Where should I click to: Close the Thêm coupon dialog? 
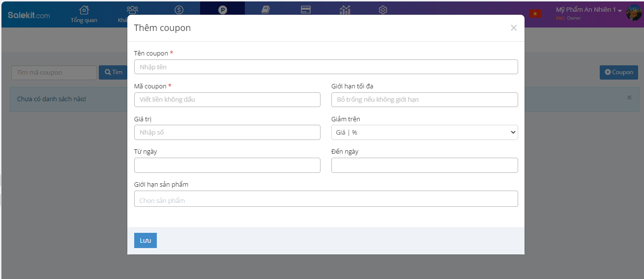pos(514,28)
